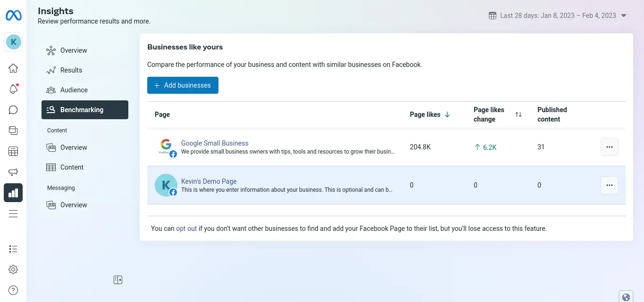Screen dimensions: 644x302
Task: Click Kevin's Demo Page description text
Action: [287, 190]
